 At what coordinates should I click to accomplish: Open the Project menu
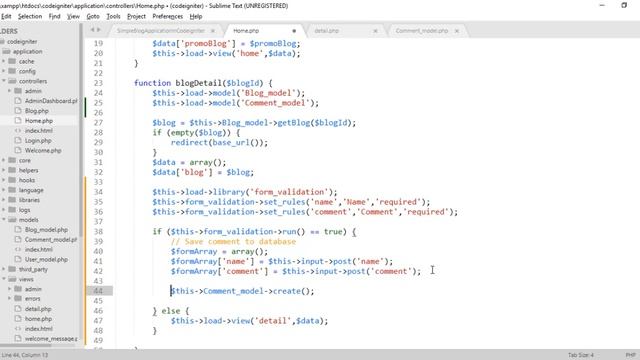point(136,16)
